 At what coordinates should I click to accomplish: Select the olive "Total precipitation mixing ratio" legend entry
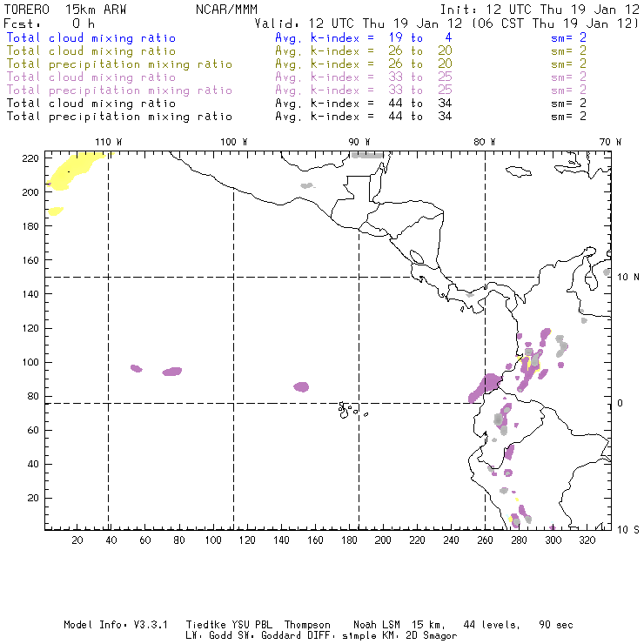pyautogui.click(x=119, y=64)
